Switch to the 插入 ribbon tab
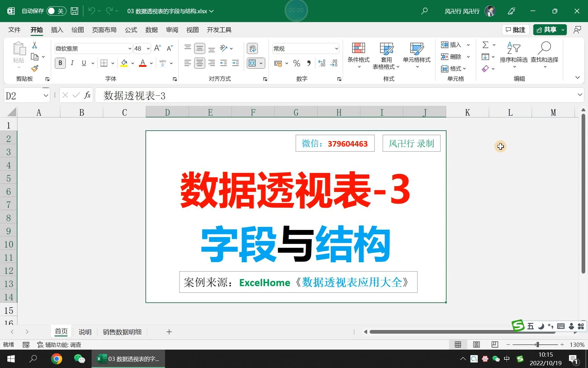588x368 pixels. 57,30
